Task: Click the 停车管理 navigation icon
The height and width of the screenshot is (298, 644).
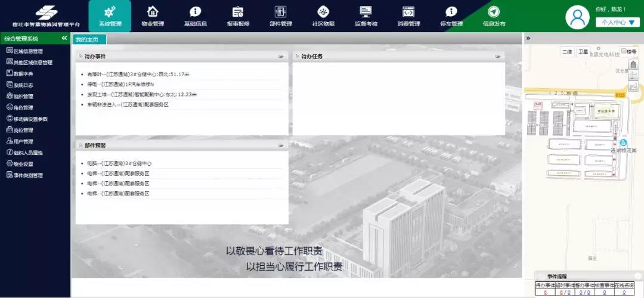Action: [451, 12]
